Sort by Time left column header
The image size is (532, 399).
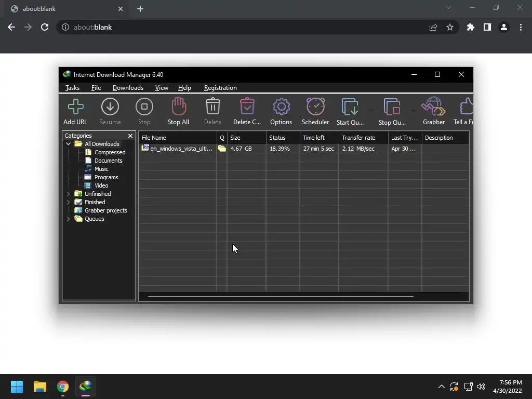pyautogui.click(x=320, y=138)
